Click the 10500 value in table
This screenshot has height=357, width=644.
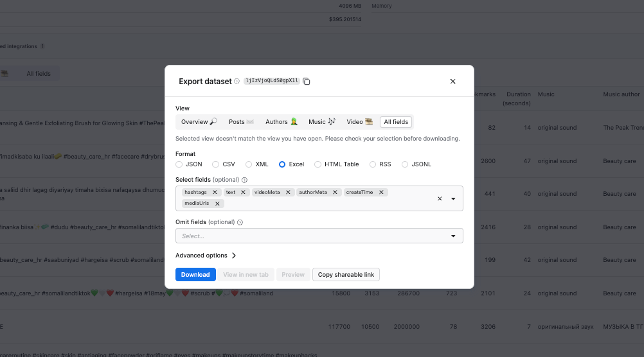370,327
